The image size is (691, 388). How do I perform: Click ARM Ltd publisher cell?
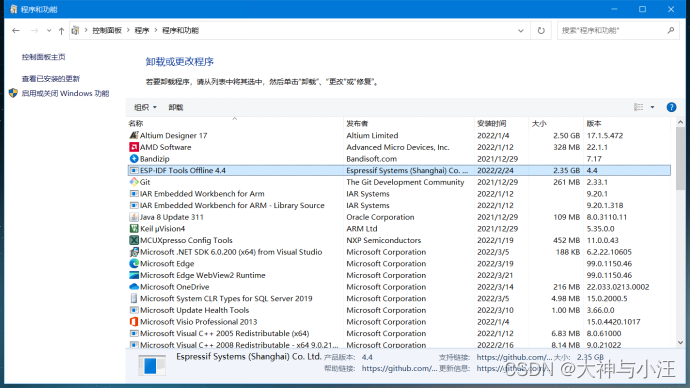click(x=361, y=228)
